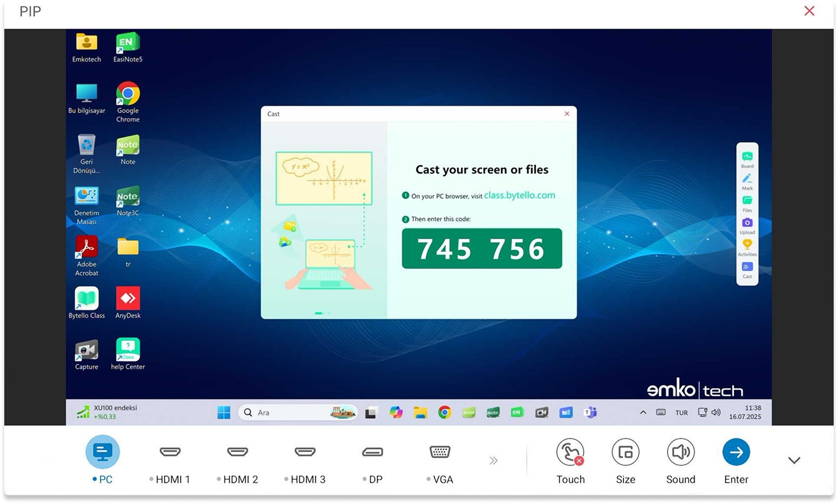Select the Mark pen tool
Screen dimensions: 838x504
747,179
